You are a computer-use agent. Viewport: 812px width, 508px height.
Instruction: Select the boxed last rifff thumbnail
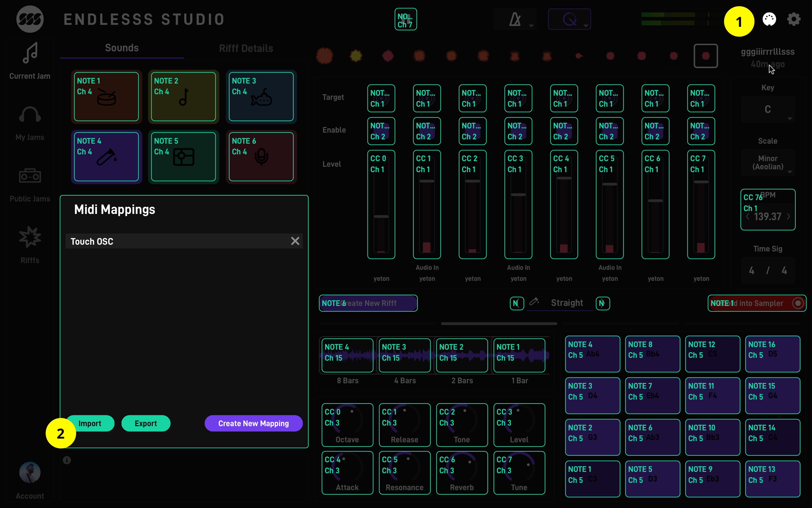706,56
